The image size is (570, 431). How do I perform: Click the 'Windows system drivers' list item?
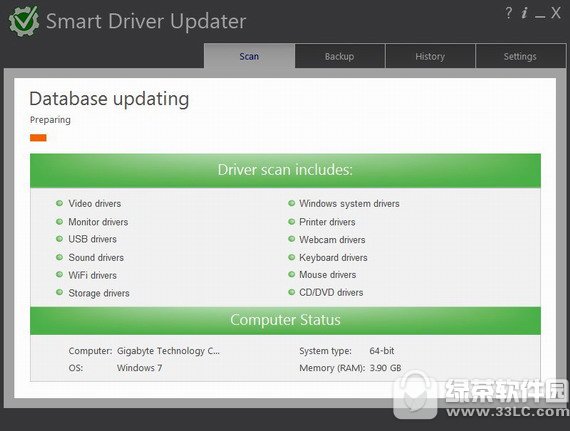click(349, 203)
